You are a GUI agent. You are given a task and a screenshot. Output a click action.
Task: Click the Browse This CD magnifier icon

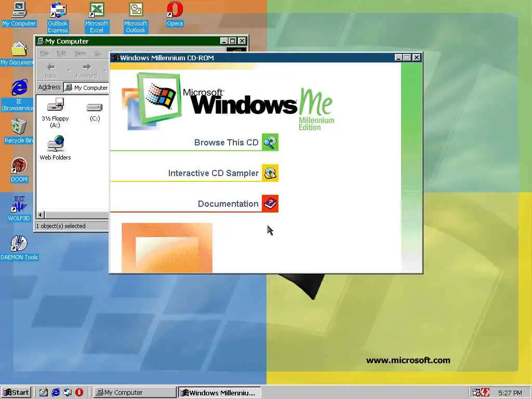tap(270, 142)
